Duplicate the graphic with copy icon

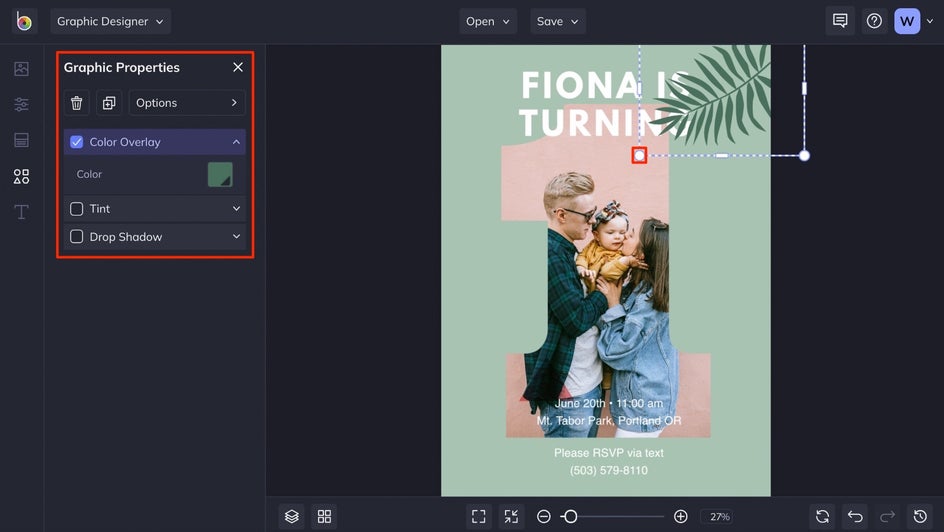point(109,103)
